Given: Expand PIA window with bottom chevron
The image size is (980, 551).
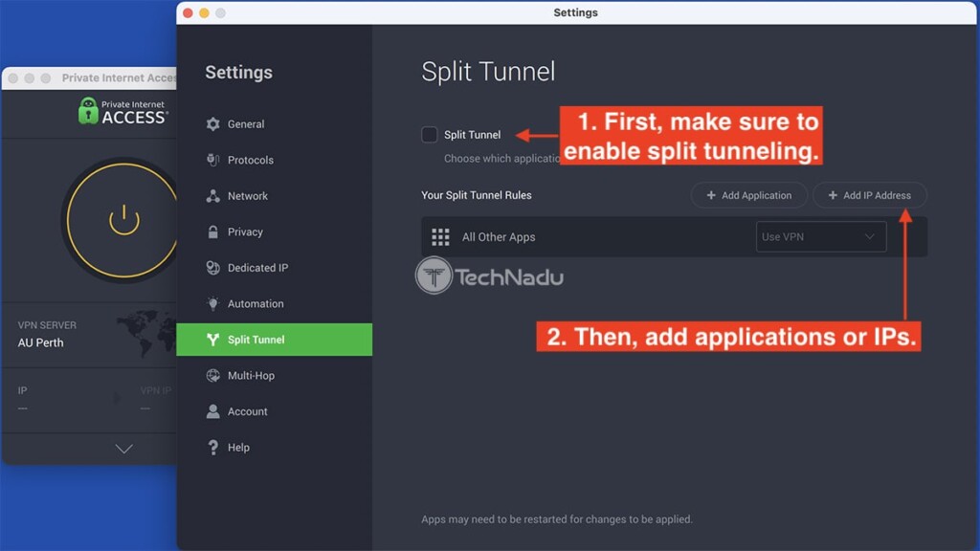Looking at the screenshot, I should pyautogui.click(x=123, y=449).
